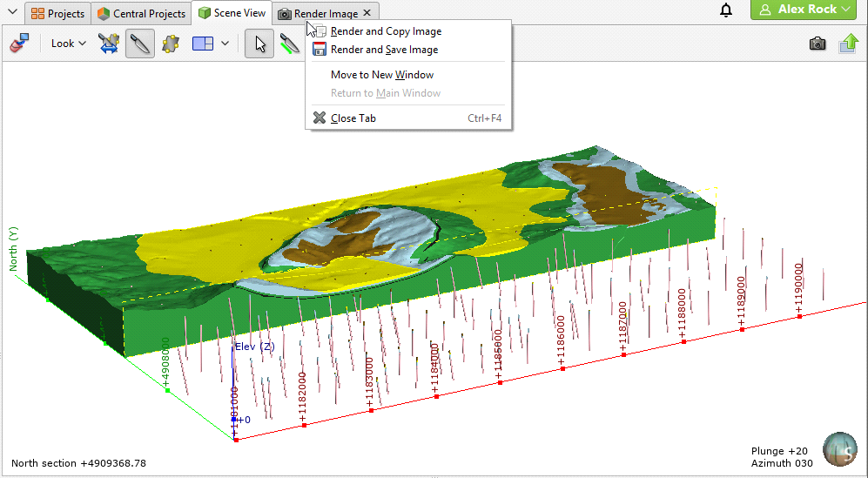
Task: Click the navigation compass ball in scene
Action: (839, 448)
